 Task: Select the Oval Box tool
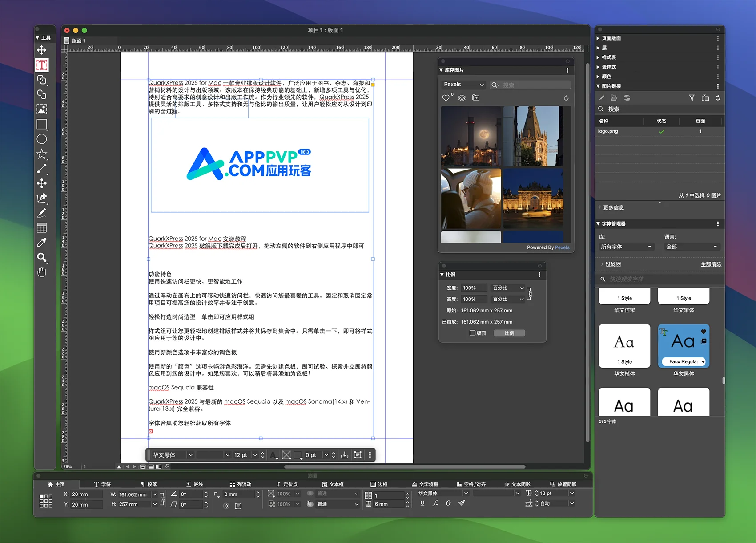(x=42, y=139)
